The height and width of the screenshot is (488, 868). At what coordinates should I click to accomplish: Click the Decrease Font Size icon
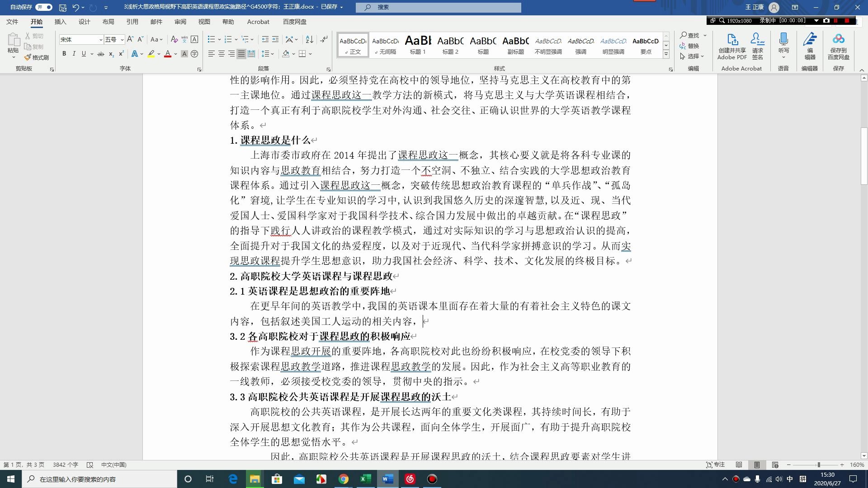[140, 39]
